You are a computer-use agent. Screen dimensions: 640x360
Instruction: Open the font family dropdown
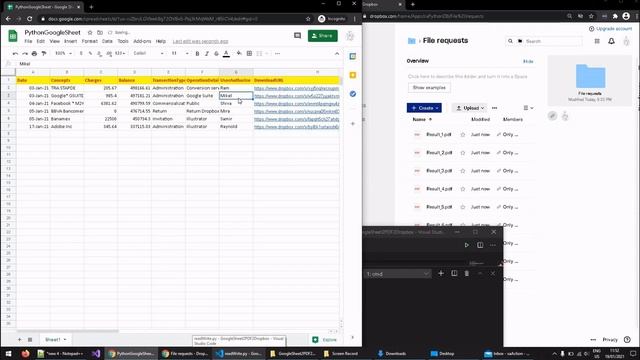click(x=148, y=53)
